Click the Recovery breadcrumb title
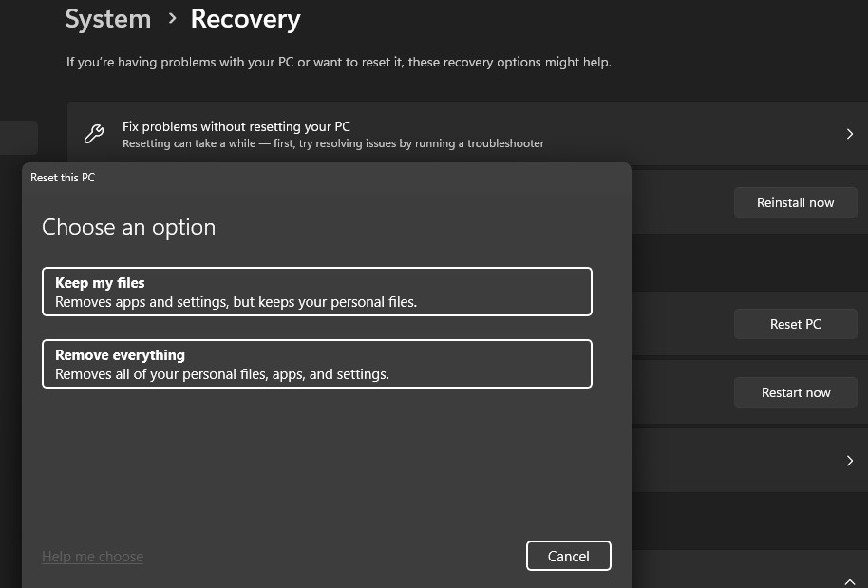Viewport: 868px width, 588px height. click(246, 19)
